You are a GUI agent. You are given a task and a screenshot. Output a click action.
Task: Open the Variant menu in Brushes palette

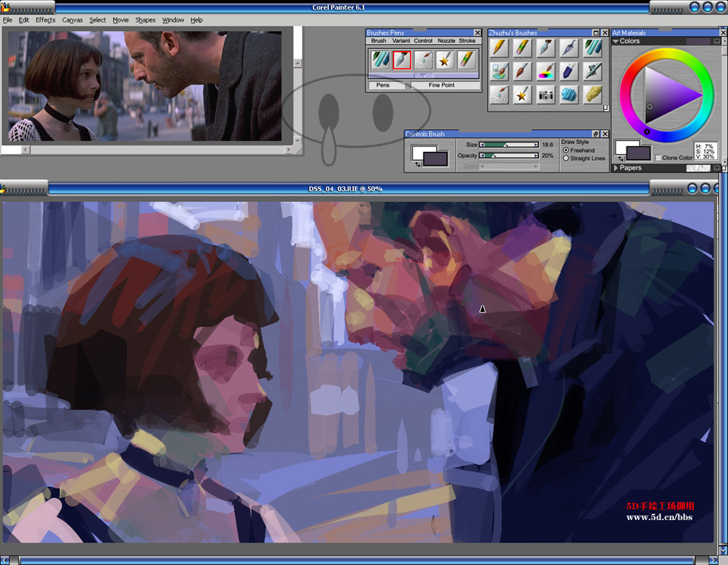point(400,41)
